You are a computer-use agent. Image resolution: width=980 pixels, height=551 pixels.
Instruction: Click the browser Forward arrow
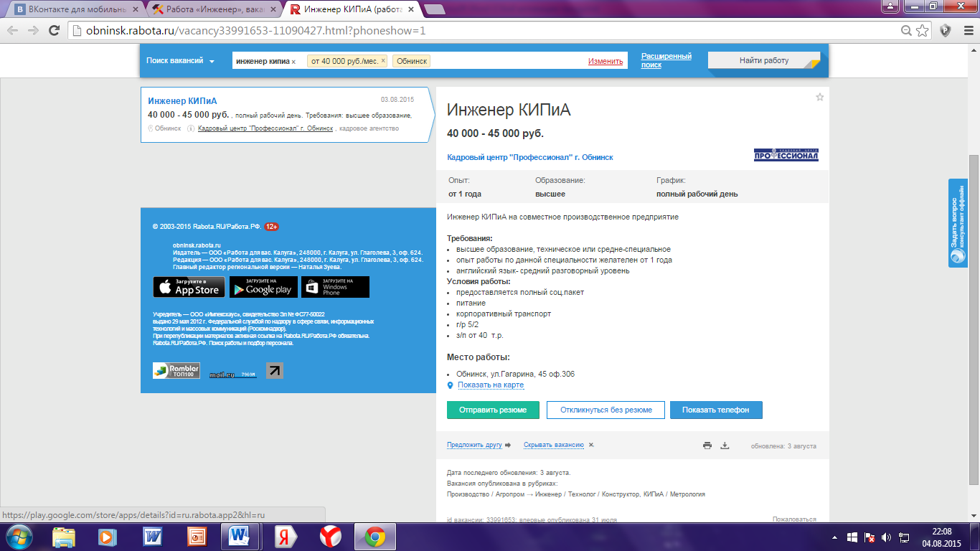pos(33,30)
